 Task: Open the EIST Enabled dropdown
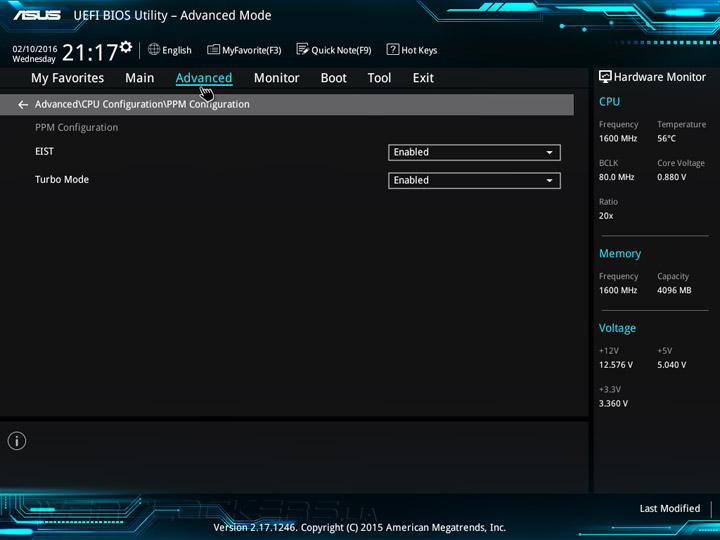474,152
